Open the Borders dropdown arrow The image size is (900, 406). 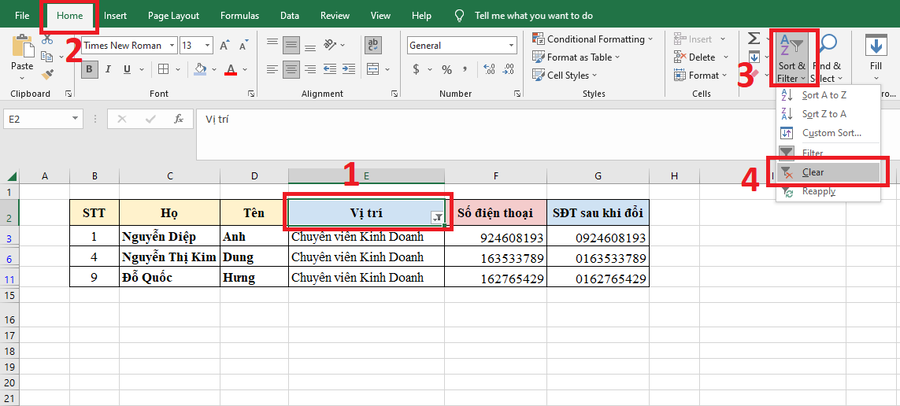(x=176, y=70)
